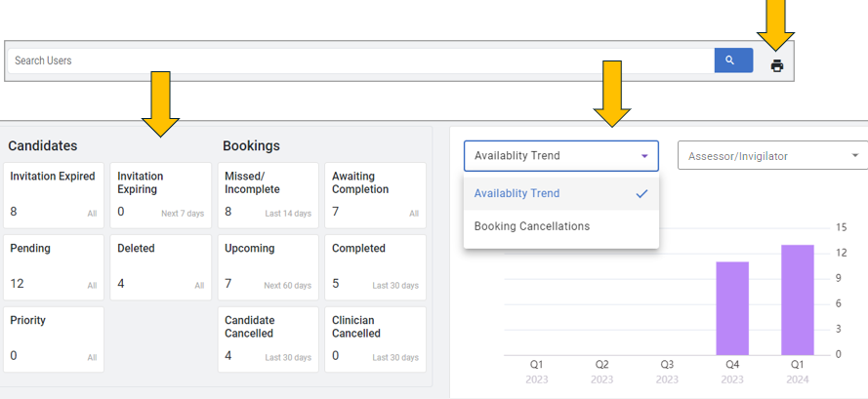Open the Availability Trend dropdown arrow
The image size is (868, 399).
[644, 156]
